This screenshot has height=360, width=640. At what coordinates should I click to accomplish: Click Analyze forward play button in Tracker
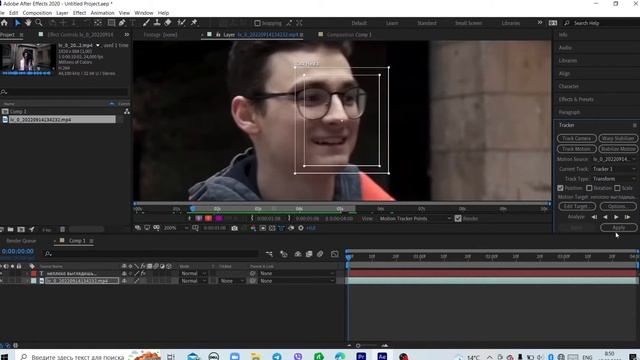pos(616,217)
